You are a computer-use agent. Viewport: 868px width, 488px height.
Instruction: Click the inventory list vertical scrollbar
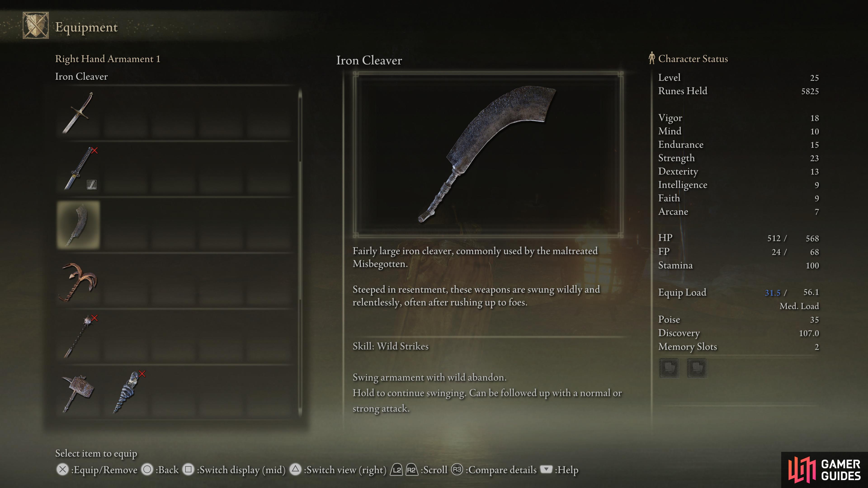click(300, 253)
